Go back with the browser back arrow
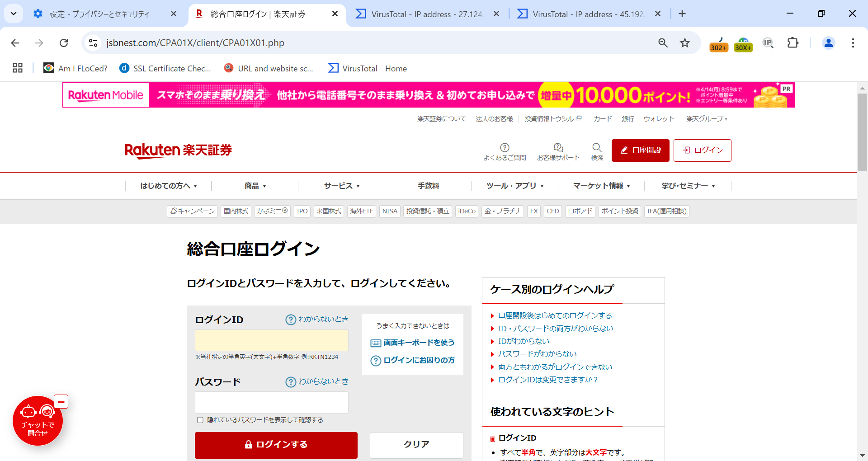The height and width of the screenshot is (461, 868). (x=15, y=43)
